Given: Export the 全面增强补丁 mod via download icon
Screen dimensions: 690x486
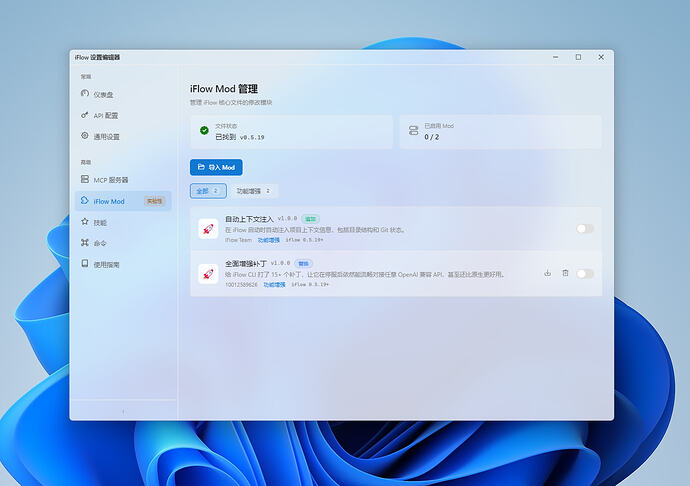Looking at the screenshot, I should pos(547,273).
